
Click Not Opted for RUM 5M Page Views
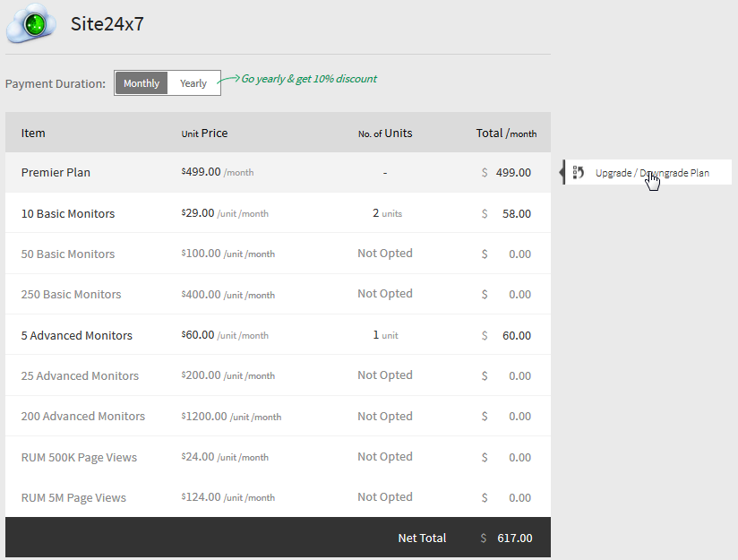coord(385,497)
